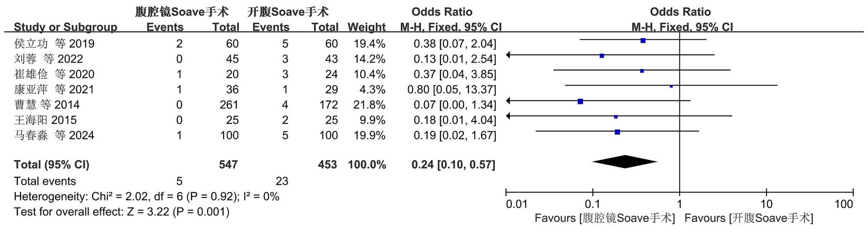The height and width of the screenshot is (232, 868).
Task: Click the 21.8% weight value for 曹慧 2014
Action: (369, 105)
